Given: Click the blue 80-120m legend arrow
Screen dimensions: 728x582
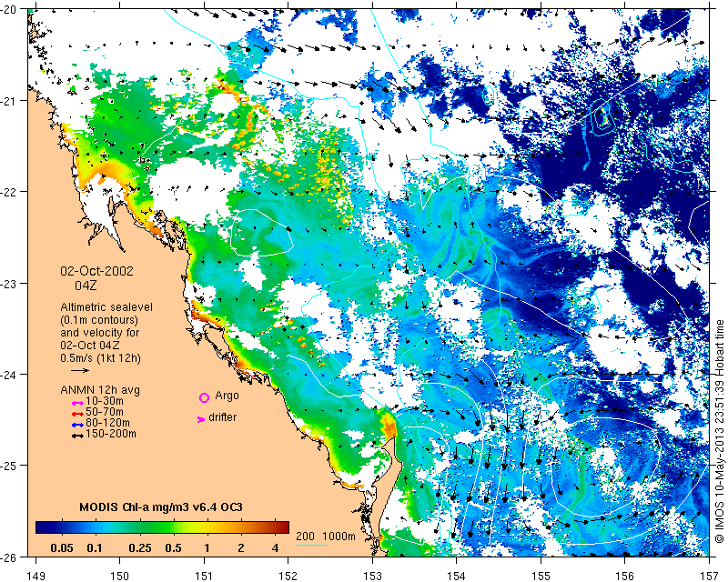Looking at the screenshot, I should point(77,425).
